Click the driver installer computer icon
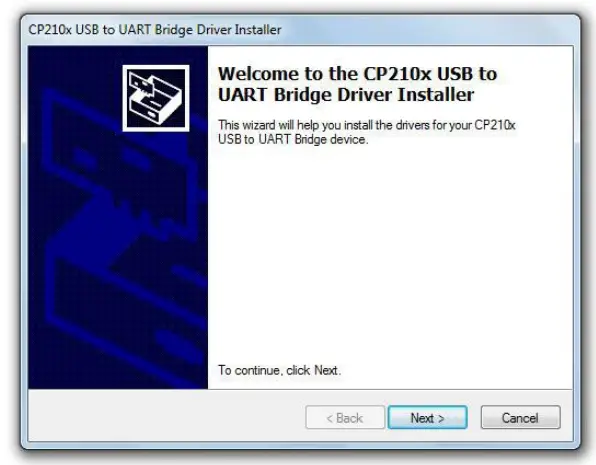The image size is (596, 465). point(156,98)
